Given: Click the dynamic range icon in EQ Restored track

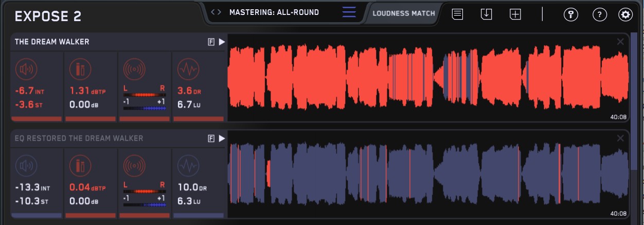Looking at the screenshot, I should tap(188, 165).
